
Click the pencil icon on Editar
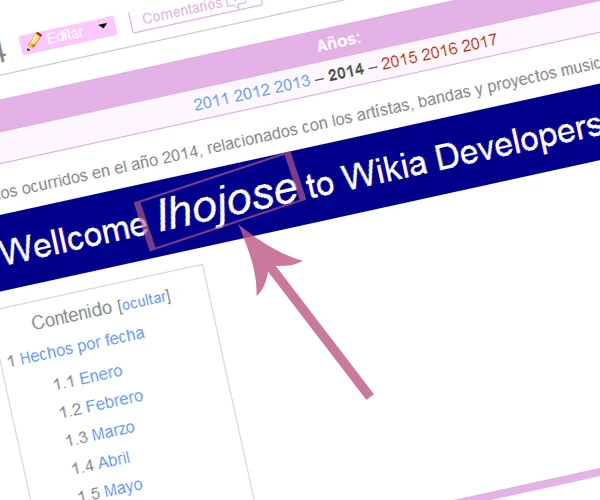(34, 42)
